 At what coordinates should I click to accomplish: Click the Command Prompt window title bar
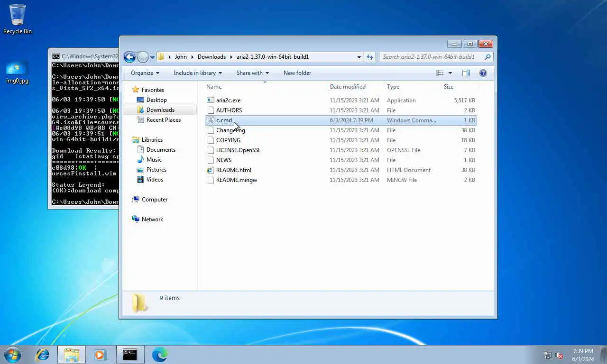pos(83,56)
